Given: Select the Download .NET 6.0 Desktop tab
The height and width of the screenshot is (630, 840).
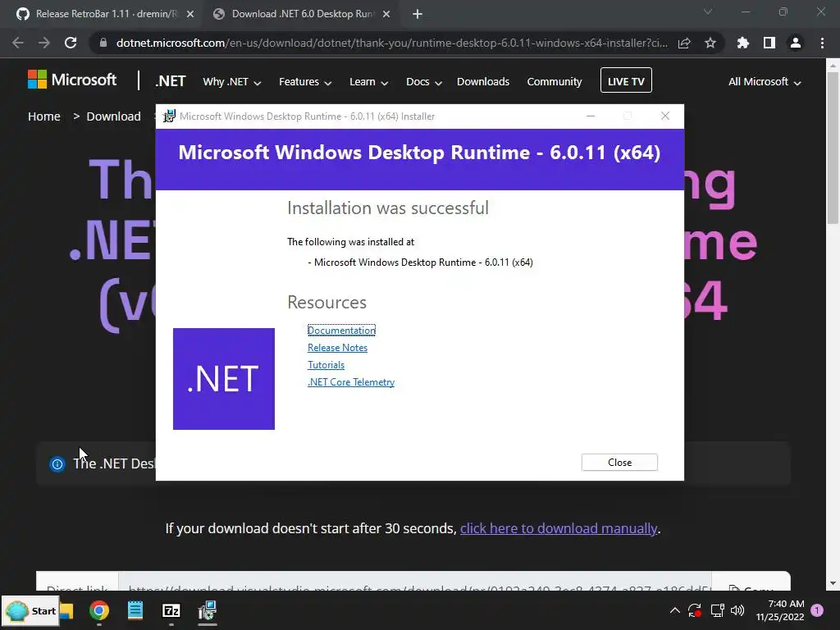Looking at the screenshot, I should 302,14.
